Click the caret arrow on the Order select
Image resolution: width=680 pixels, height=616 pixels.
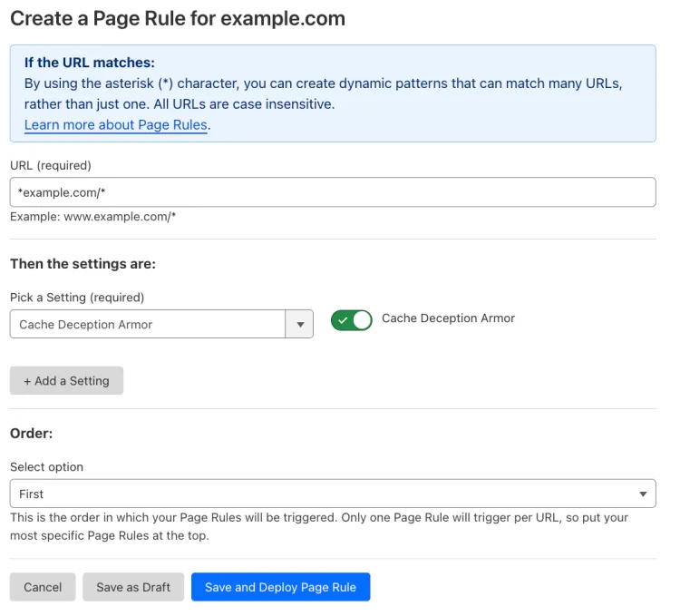pos(643,494)
